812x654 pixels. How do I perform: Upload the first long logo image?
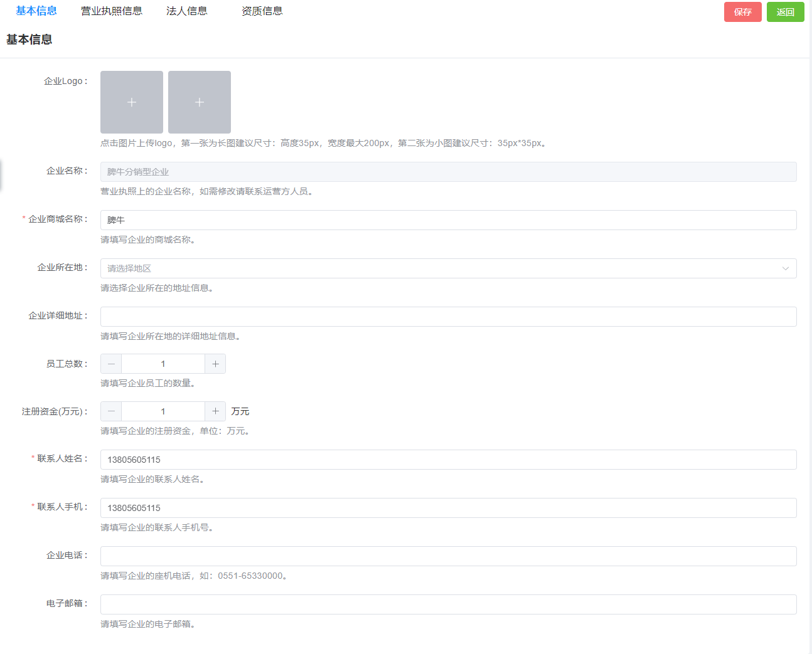click(x=132, y=102)
